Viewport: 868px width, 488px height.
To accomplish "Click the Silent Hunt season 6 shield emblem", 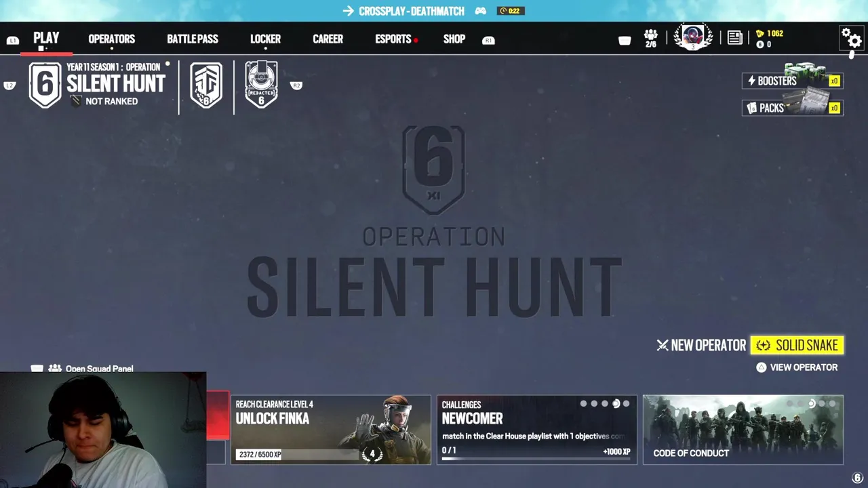I will (45, 85).
